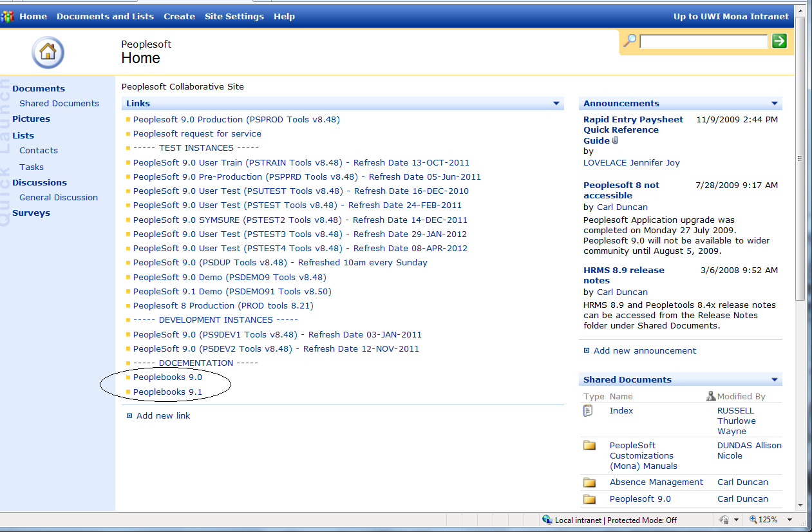Open HRMS 8.9 release notes announcement
Image resolution: width=812 pixels, height=532 pixels.
(x=624, y=276)
